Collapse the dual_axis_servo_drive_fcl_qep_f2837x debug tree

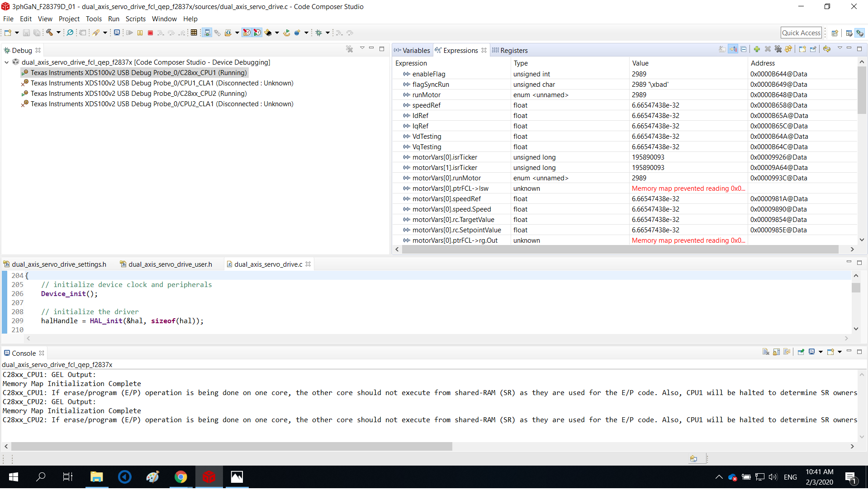(6, 62)
